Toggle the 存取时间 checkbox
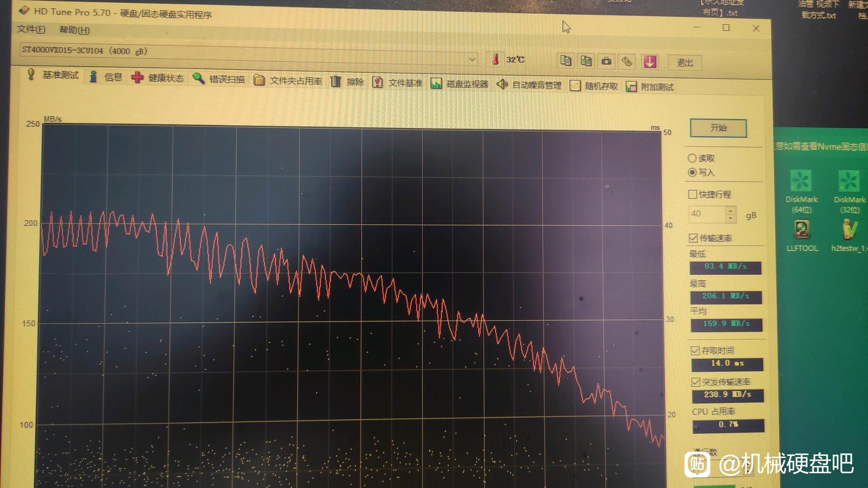This screenshot has height=488, width=868. tap(695, 350)
